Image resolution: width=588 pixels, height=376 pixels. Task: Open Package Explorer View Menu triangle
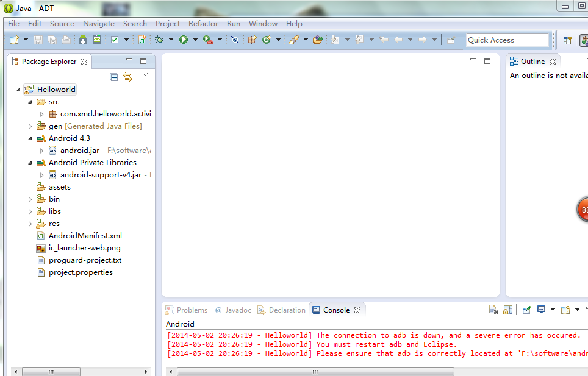145,74
